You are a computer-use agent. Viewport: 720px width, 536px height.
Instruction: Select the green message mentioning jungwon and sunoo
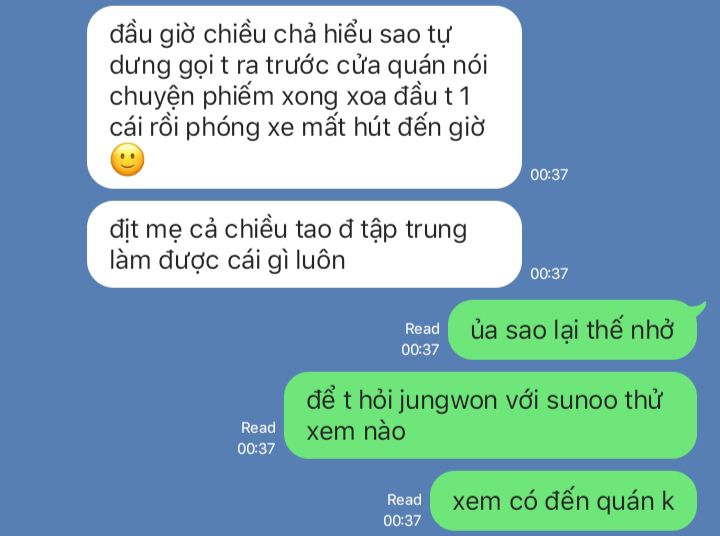490,415
